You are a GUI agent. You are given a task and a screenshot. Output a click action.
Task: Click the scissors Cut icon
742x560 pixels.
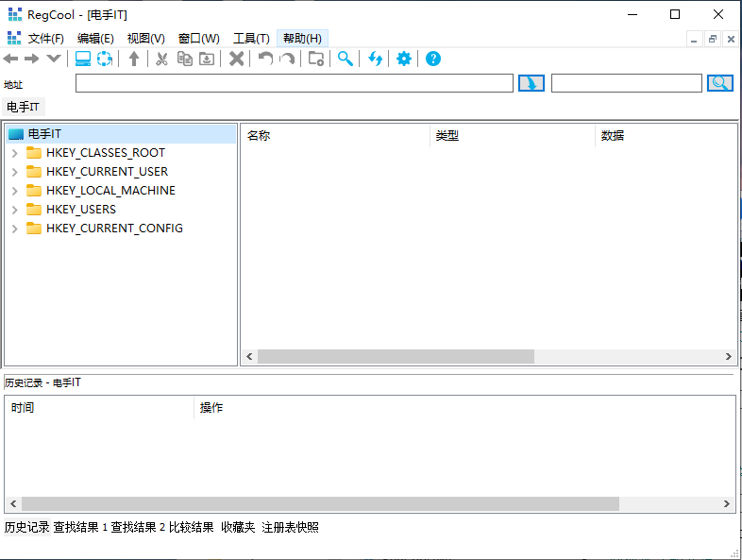click(161, 59)
